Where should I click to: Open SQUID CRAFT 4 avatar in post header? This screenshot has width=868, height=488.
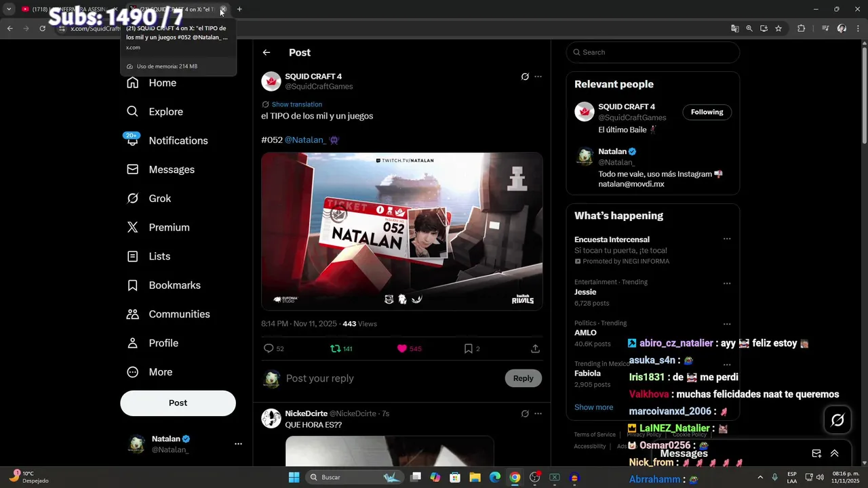click(271, 81)
